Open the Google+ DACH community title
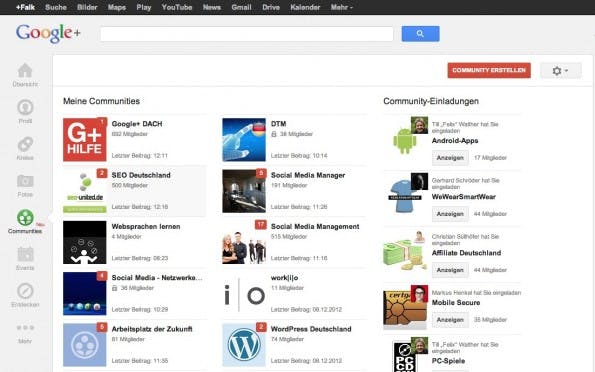This screenshot has width=595, height=372. click(137, 124)
